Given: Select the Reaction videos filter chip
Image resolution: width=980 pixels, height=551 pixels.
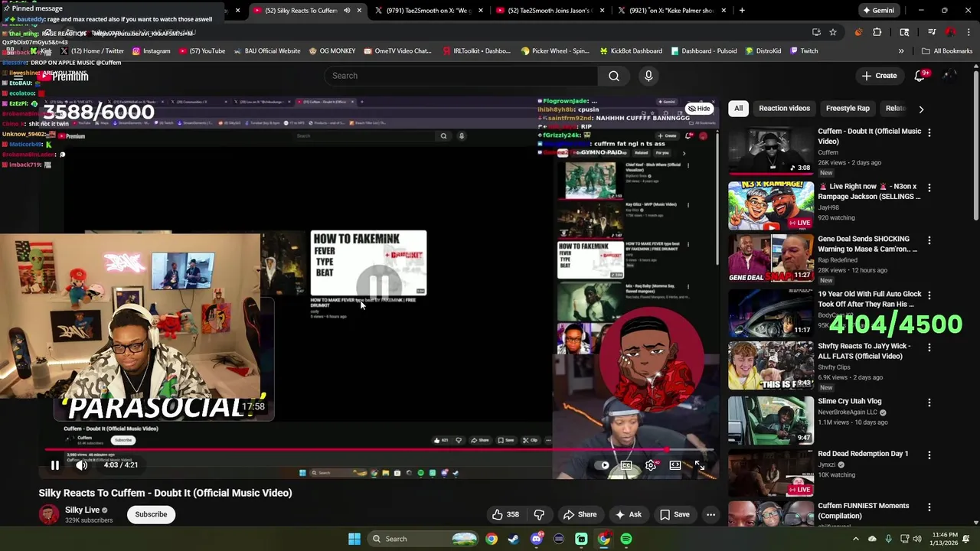Looking at the screenshot, I should click(784, 109).
